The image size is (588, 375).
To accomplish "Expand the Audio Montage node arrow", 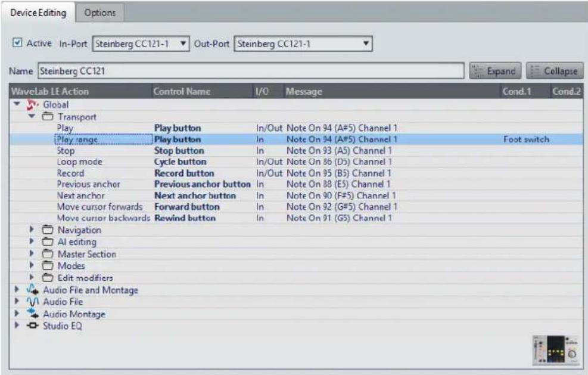I will click(17, 313).
